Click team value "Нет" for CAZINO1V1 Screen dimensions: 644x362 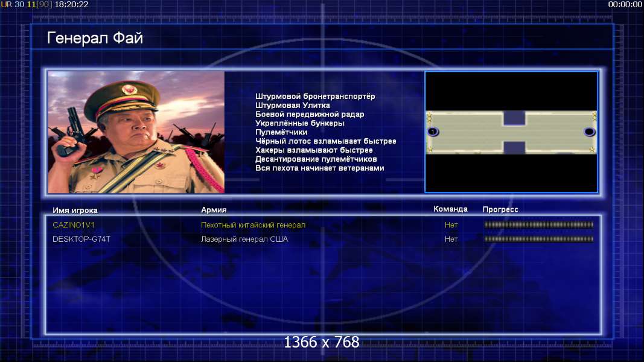(x=451, y=225)
